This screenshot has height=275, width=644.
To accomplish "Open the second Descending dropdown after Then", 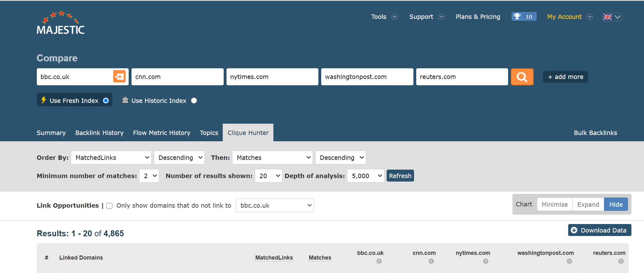I will tap(341, 158).
